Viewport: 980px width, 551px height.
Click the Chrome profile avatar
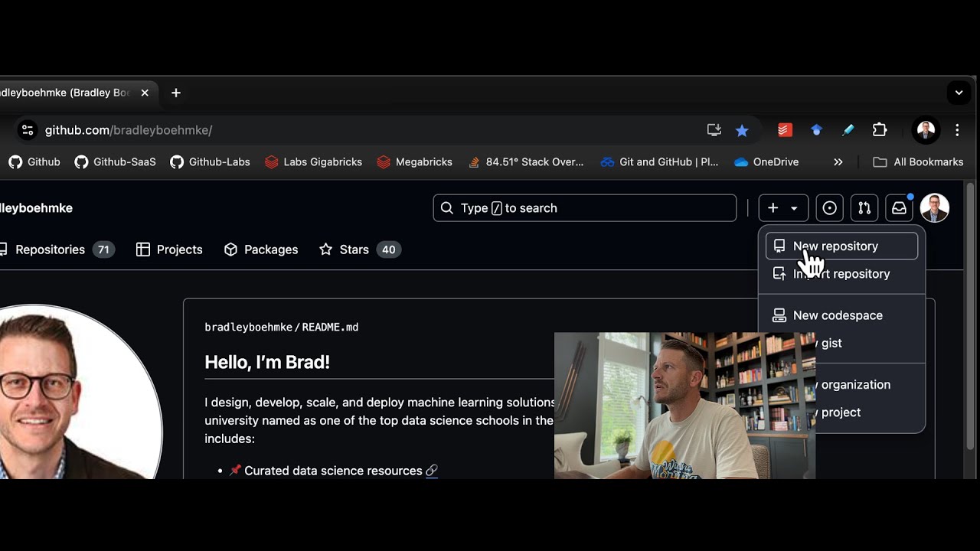926,130
